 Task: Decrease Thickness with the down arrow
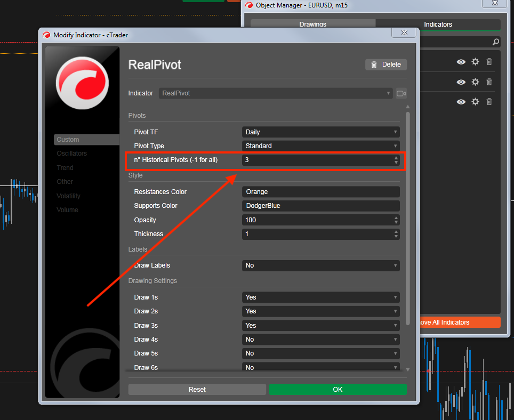(396, 236)
